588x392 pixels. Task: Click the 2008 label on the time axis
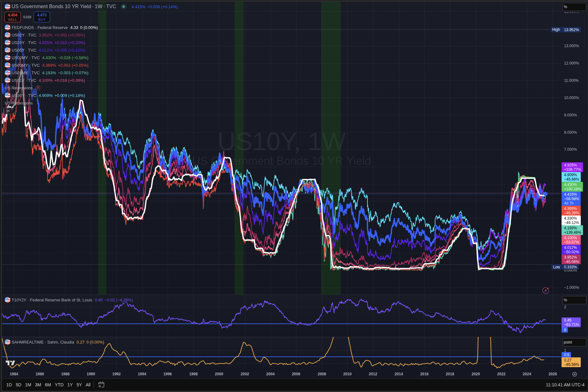322,374
